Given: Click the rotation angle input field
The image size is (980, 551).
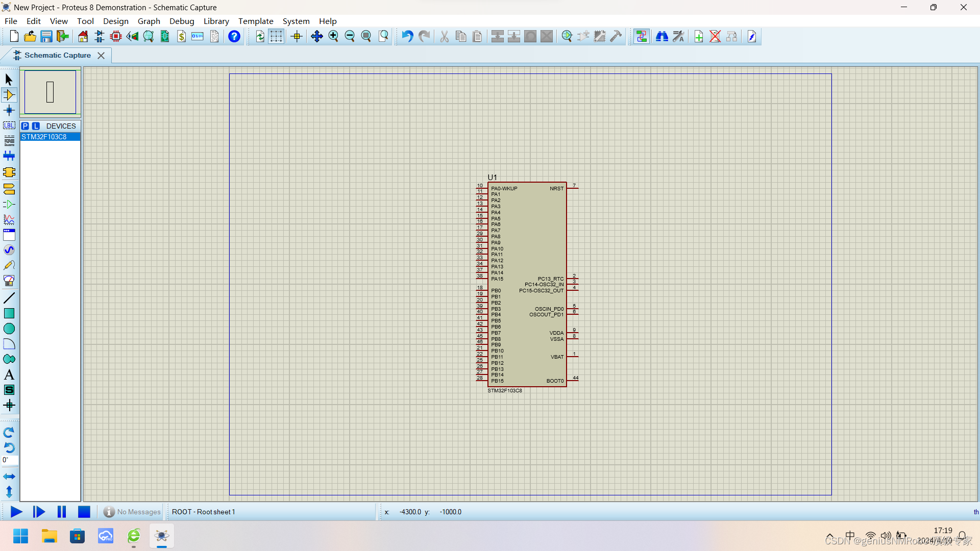Looking at the screenshot, I should [x=10, y=460].
